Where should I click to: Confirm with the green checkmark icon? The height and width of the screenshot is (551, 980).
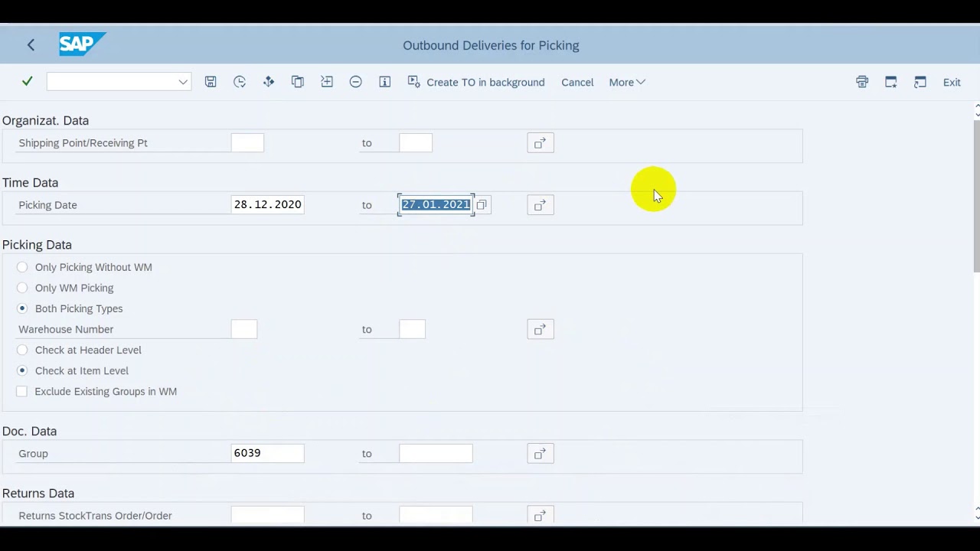28,81
